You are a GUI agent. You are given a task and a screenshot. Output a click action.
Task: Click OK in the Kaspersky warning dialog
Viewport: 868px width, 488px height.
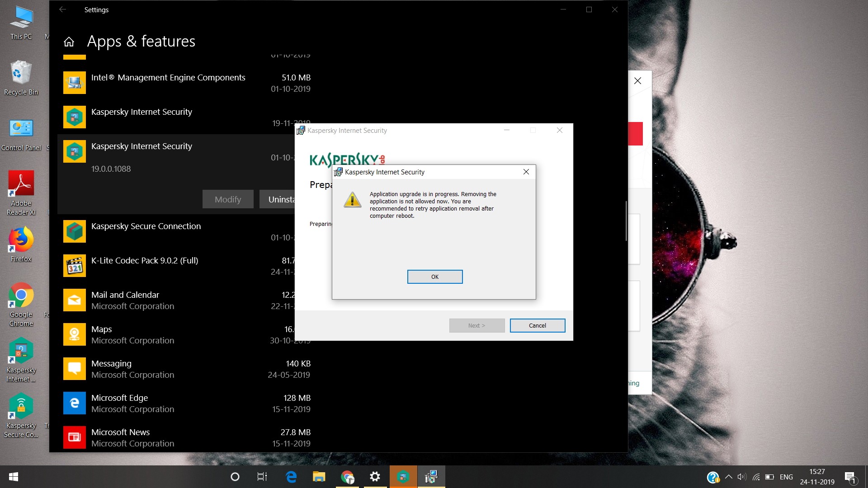(x=434, y=277)
